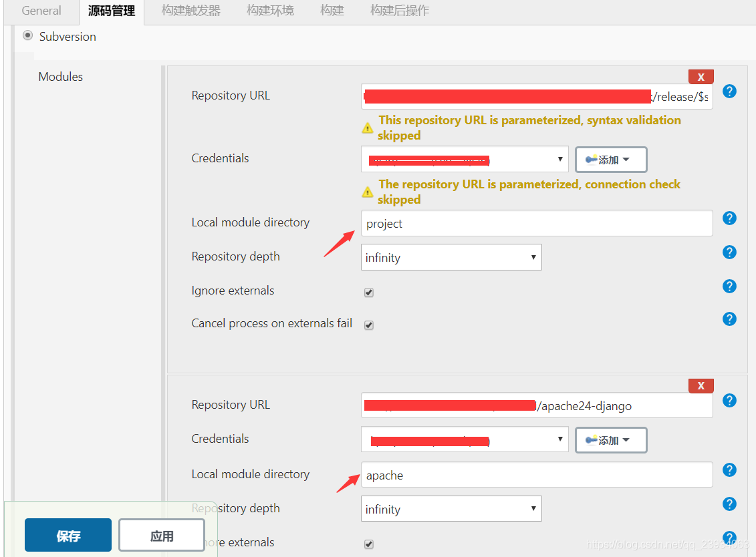Focus Local module directory field containing apache
The width and height of the screenshot is (756, 557).
[x=537, y=475]
